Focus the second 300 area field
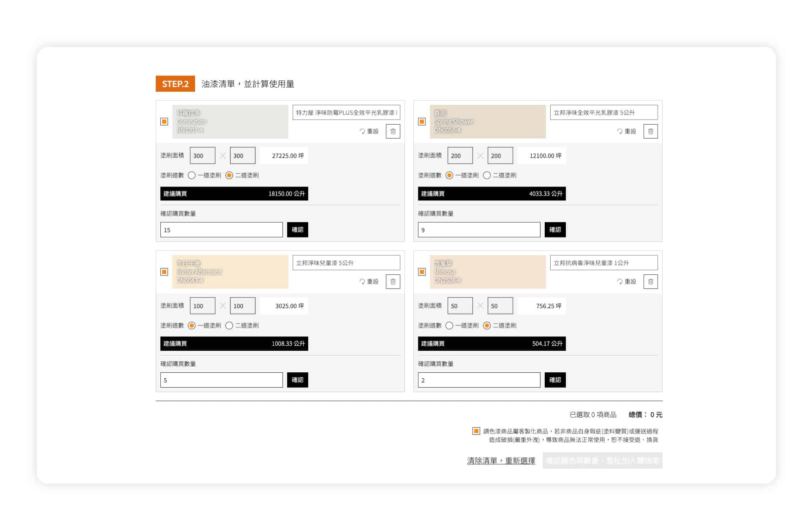The image size is (812, 530). 243,156
